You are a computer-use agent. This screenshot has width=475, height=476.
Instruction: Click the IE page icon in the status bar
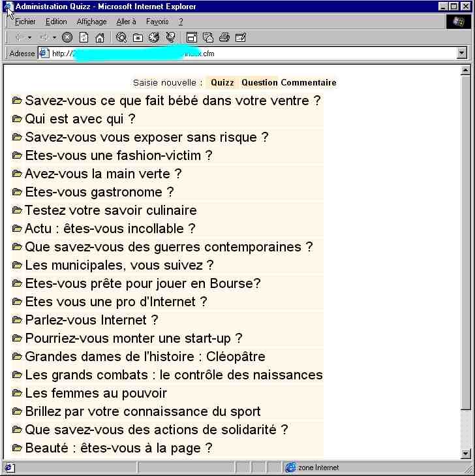click(x=9, y=468)
